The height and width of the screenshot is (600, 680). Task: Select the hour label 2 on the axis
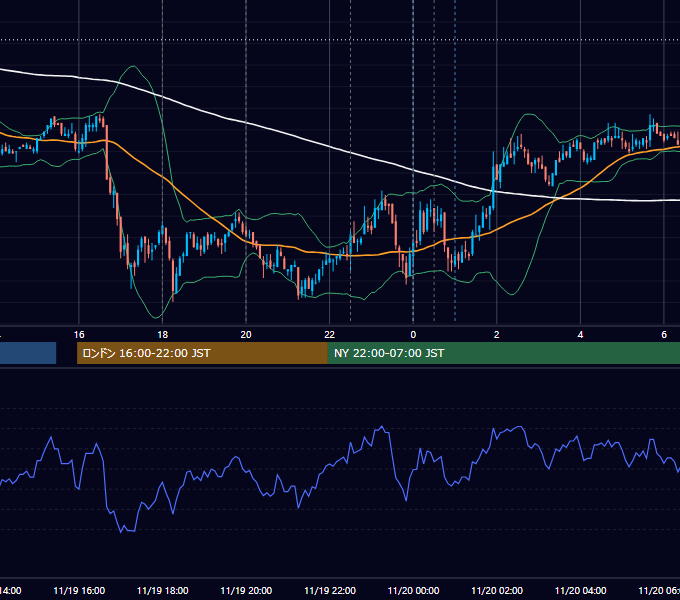point(497,335)
